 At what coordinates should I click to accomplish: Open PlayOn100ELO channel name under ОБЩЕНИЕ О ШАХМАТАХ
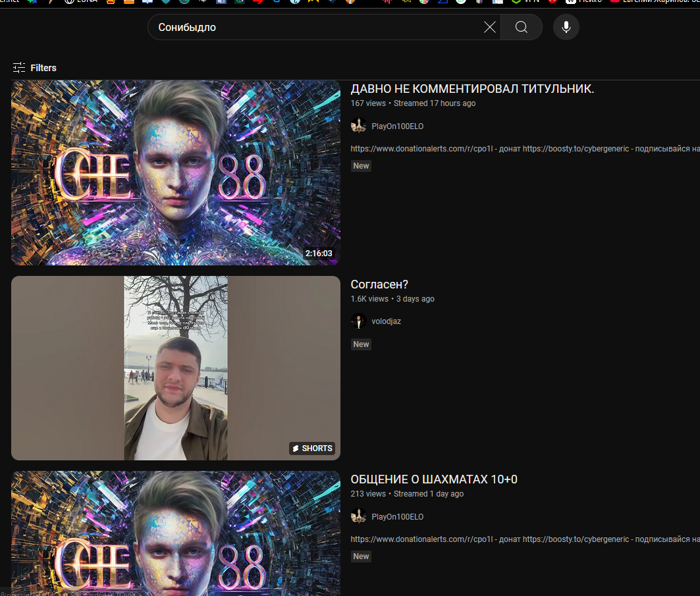pos(397,517)
